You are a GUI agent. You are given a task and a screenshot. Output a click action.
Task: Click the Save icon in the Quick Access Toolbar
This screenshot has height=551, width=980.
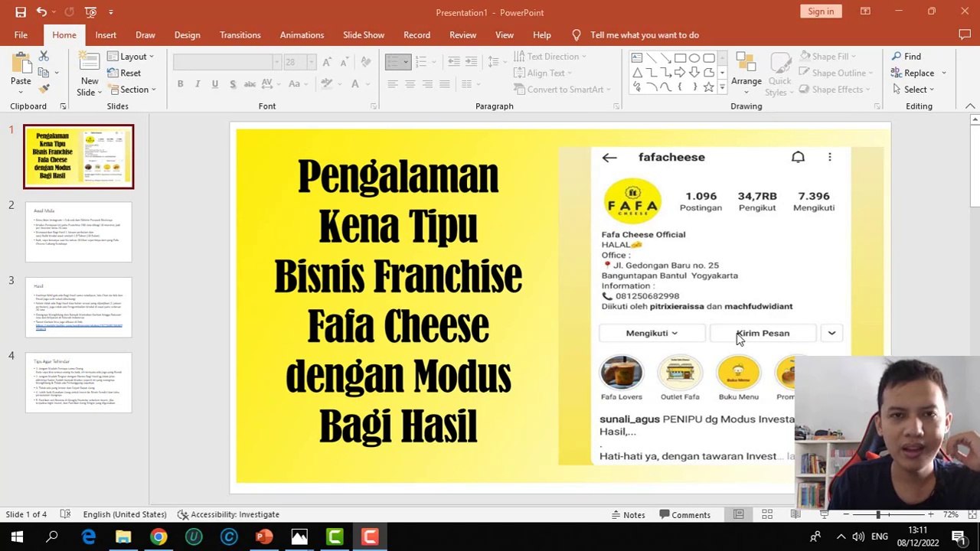(x=21, y=12)
